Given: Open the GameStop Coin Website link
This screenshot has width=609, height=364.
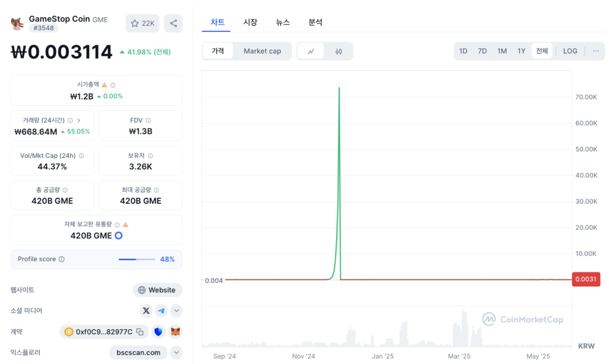Looking at the screenshot, I should pos(157,290).
